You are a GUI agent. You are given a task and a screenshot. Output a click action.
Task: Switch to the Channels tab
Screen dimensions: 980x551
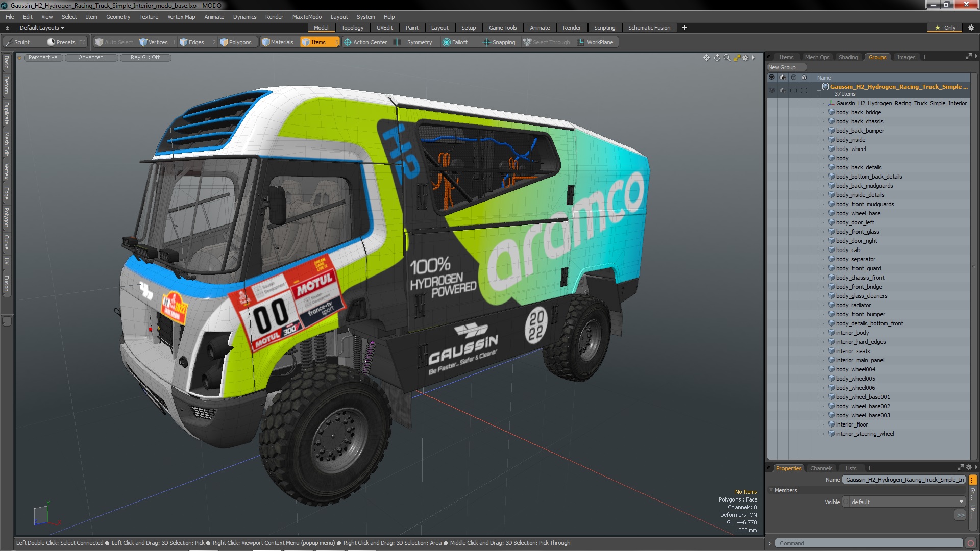[x=821, y=468]
